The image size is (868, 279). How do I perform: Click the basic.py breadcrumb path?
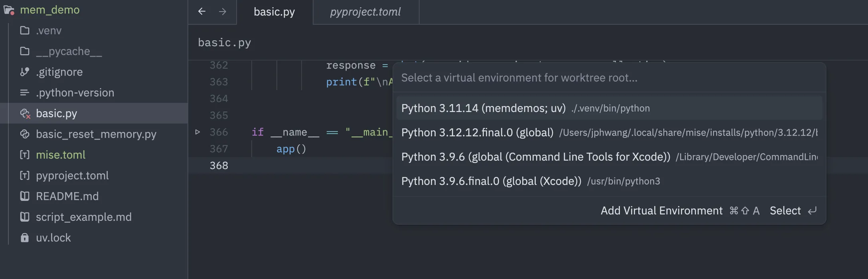click(x=225, y=43)
